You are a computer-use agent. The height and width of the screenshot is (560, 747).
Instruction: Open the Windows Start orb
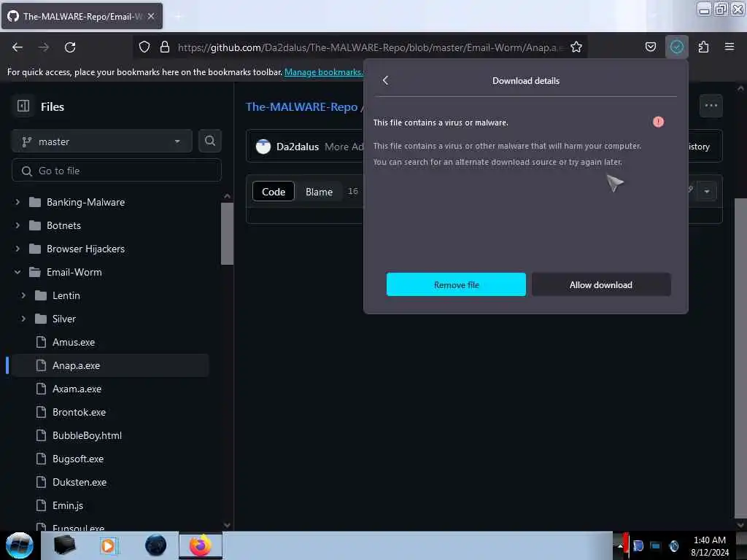19,545
